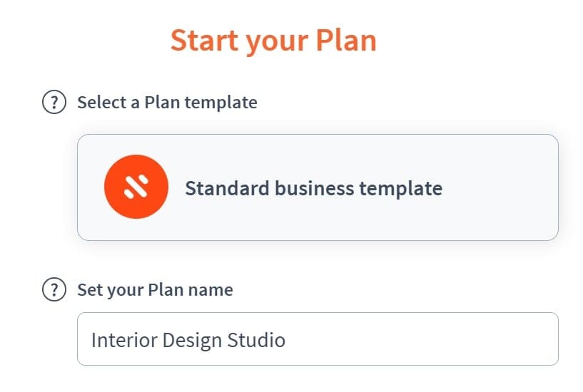Click the word Plan in the orange heading
Viewport: 583px width, 392px height.
(x=346, y=40)
